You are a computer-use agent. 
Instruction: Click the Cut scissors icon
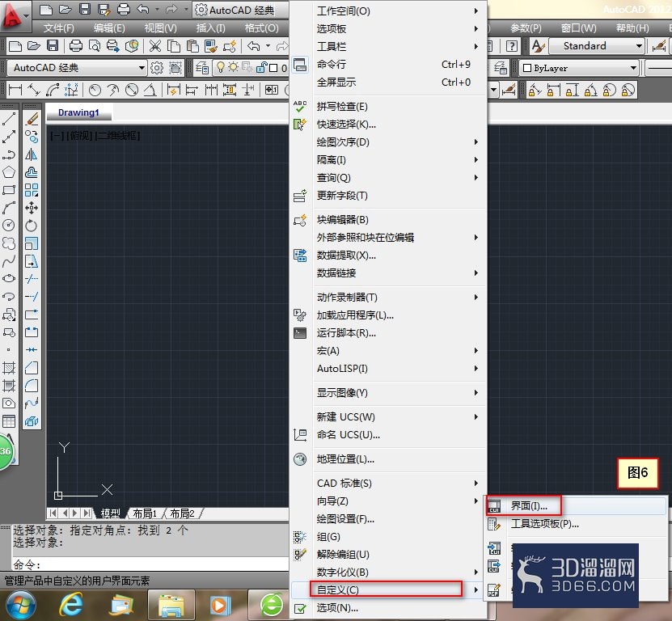(x=155, y=46)
